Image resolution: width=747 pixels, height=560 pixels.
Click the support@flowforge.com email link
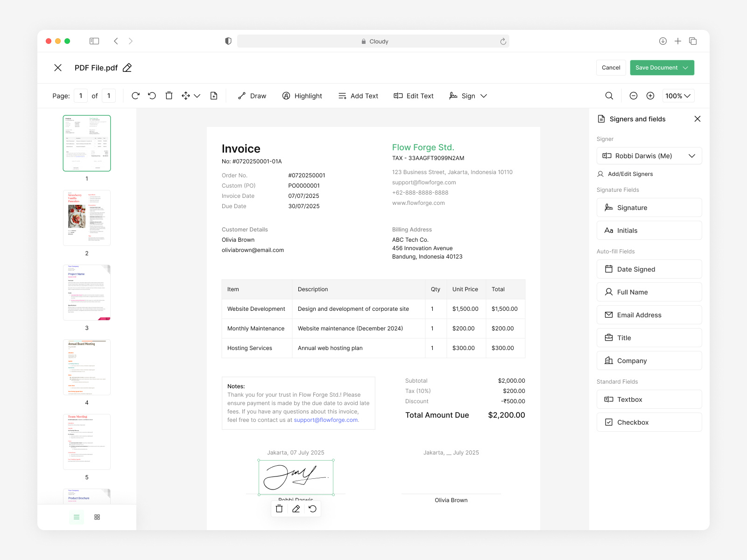326,420
